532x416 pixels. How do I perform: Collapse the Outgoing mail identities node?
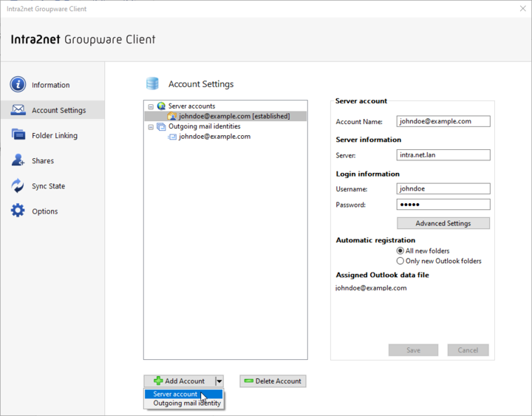click(151, 127)
